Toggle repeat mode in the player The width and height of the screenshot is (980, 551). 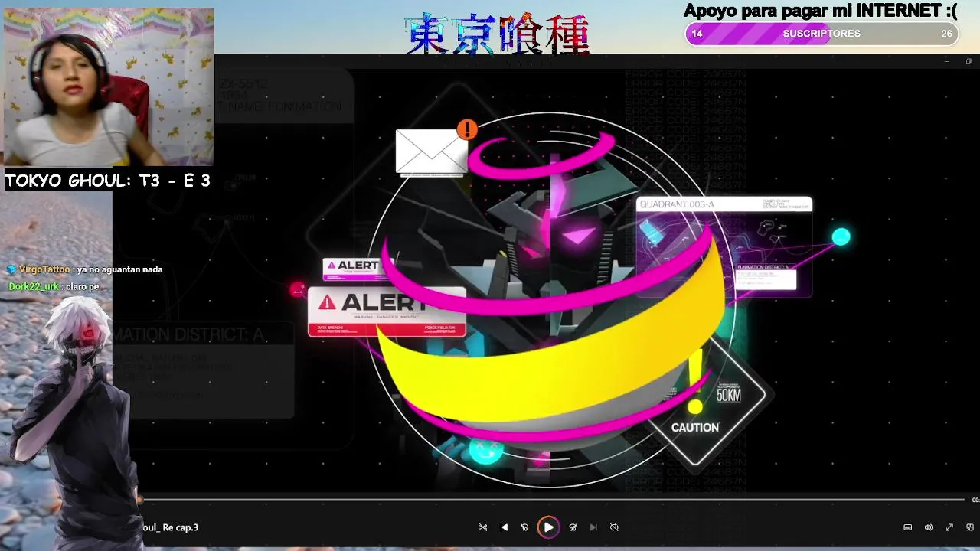click(x=614, y=527)
